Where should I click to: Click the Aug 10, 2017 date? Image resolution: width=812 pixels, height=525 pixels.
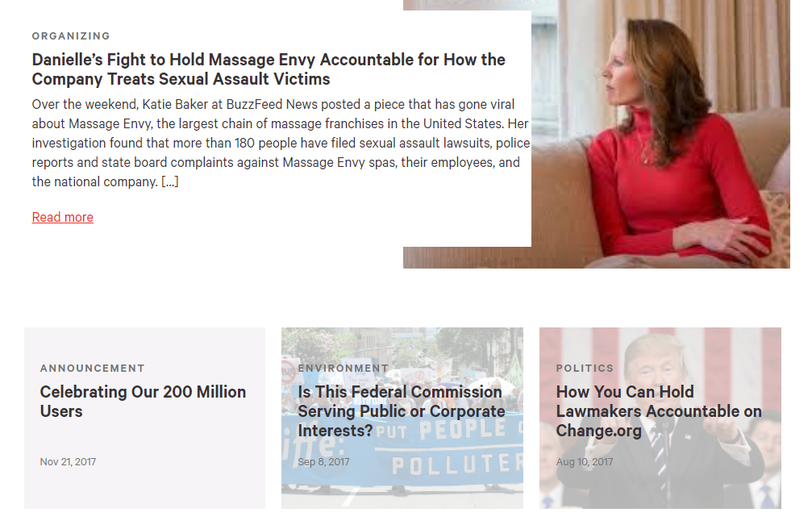[x=585, y=462]
